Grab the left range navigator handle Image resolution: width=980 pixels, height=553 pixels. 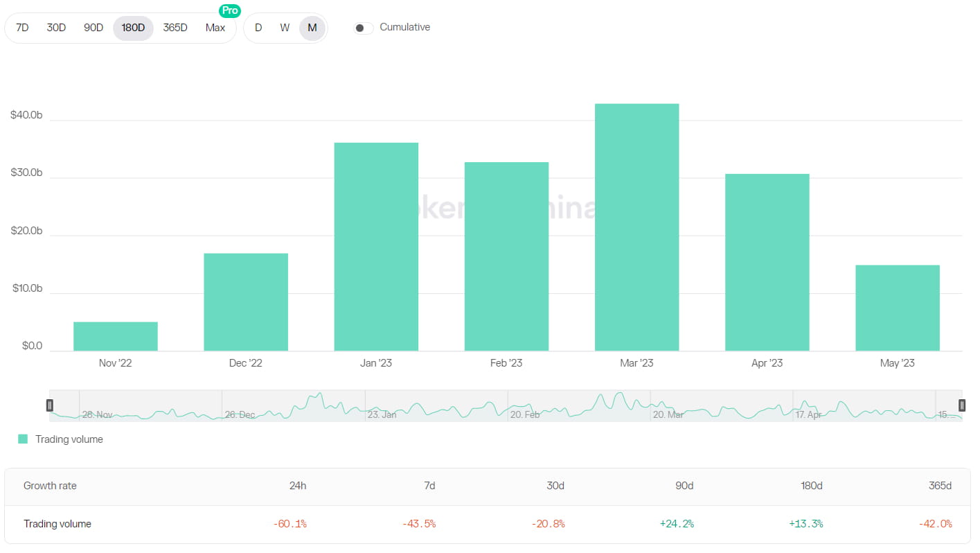point(50,405)
